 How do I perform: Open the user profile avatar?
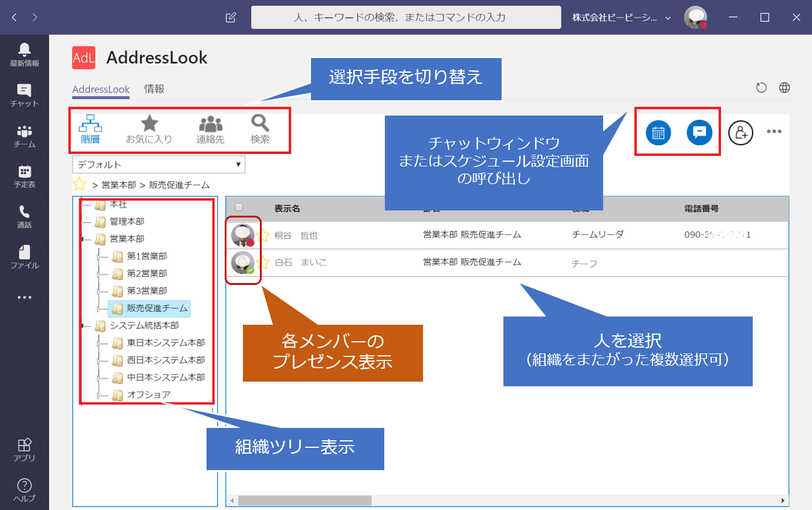pyautogui.click(x=695, y=18)
